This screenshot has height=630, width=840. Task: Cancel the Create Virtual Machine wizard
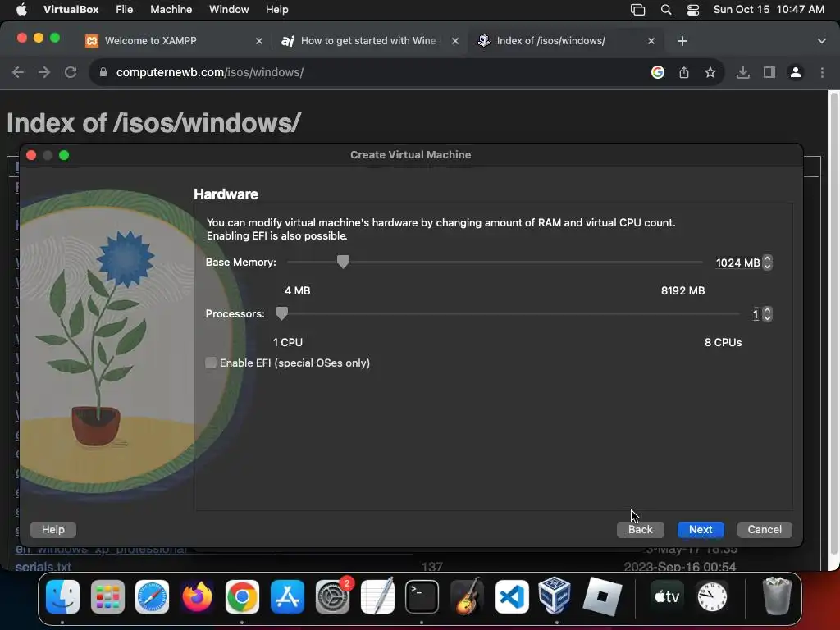(765, 530)
